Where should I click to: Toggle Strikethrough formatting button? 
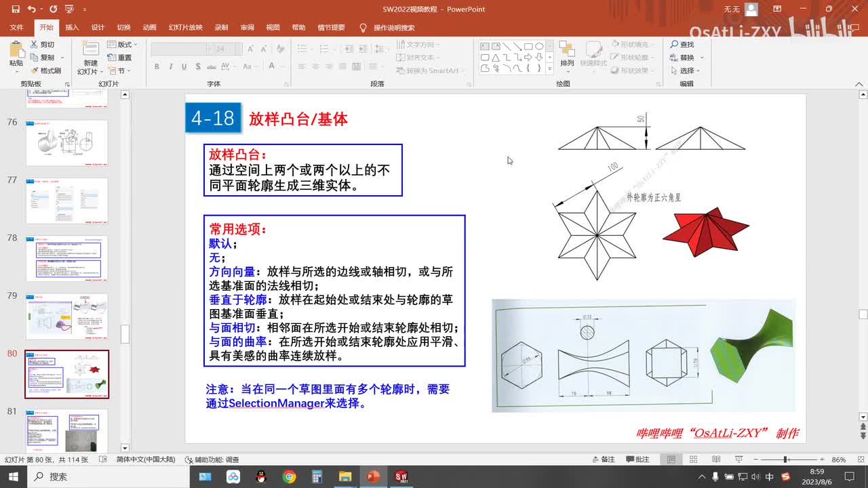point(212,66)
